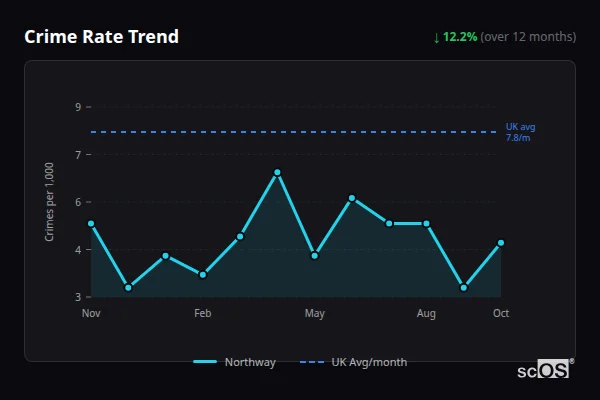Click the 'Nov' axis label
This screenshot has width=600, height=400.
(91, 313)
